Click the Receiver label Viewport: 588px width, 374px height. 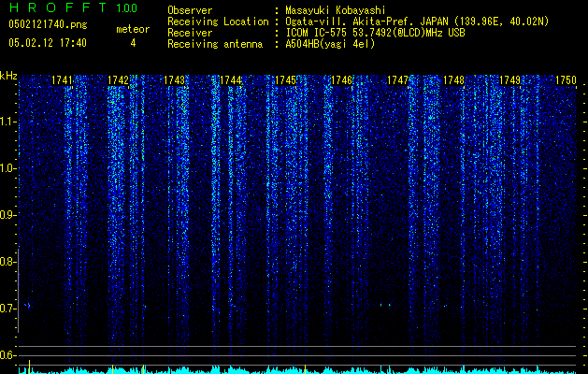click(x=190, y=33)
